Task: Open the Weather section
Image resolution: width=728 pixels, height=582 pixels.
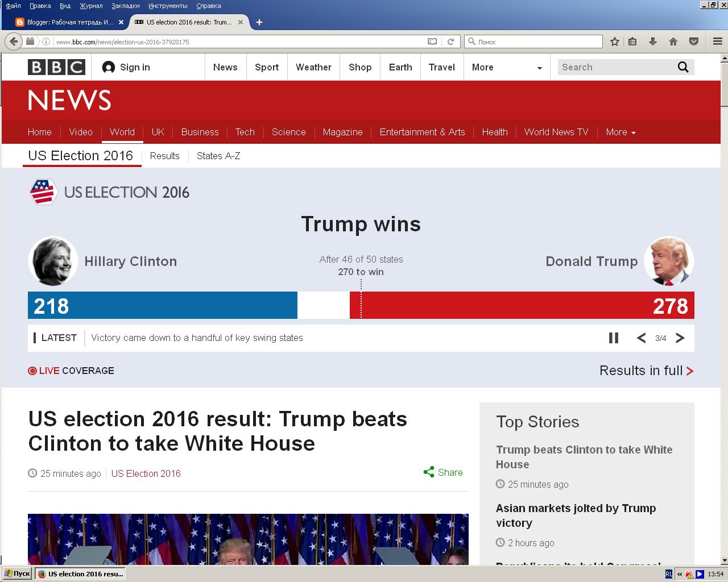Action: point(313,67)
